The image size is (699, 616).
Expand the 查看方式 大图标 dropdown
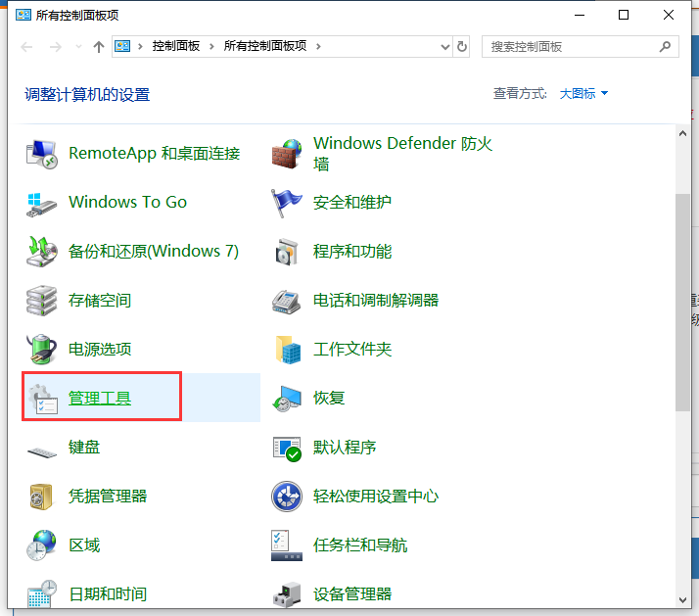pyautogui.click(x=584, y=94)
